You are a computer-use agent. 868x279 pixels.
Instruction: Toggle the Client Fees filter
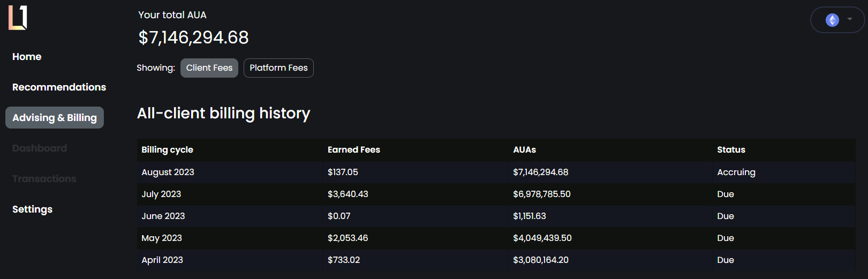[209, 68]
